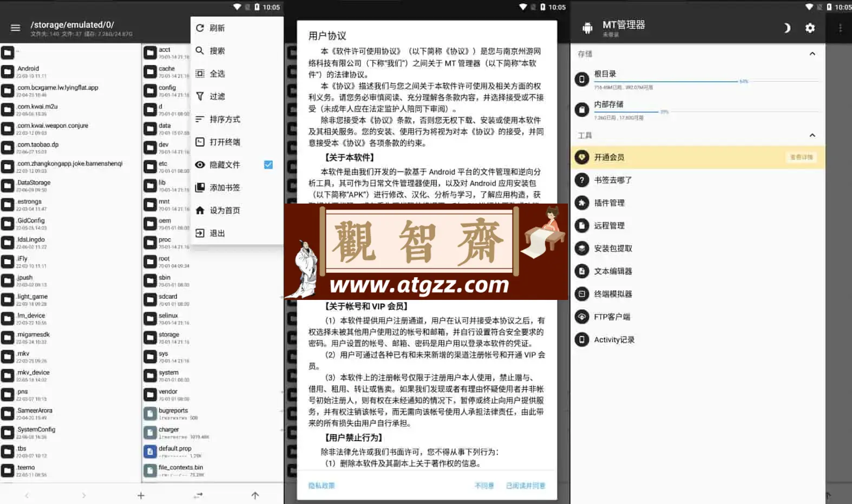This screenshot has height=504, width=852.
Task: Choose 打开终端 from the menu
Action: [237, 142]
